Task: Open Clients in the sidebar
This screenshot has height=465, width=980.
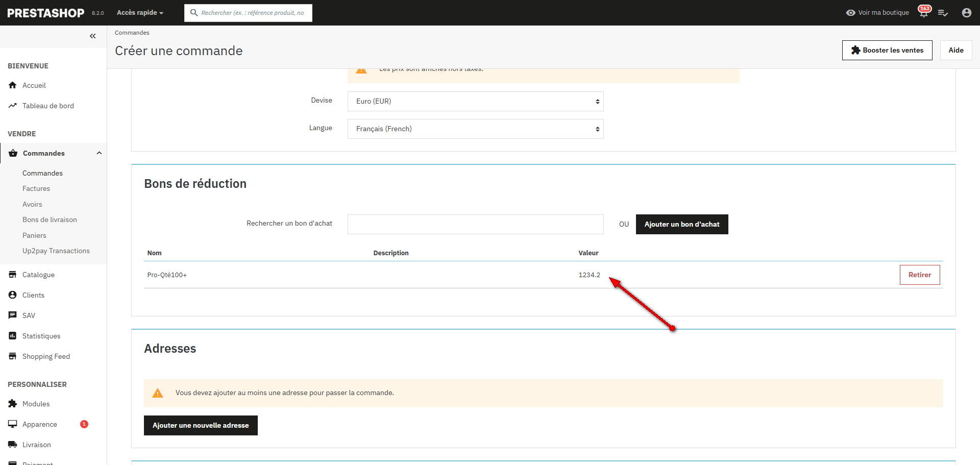Action: [x=33, y=295]
